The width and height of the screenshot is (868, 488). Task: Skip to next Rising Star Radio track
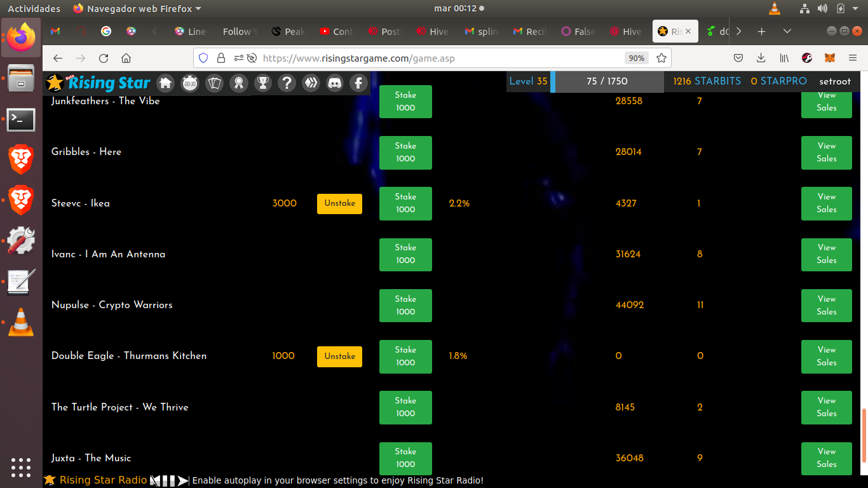[x=183, y=480]
